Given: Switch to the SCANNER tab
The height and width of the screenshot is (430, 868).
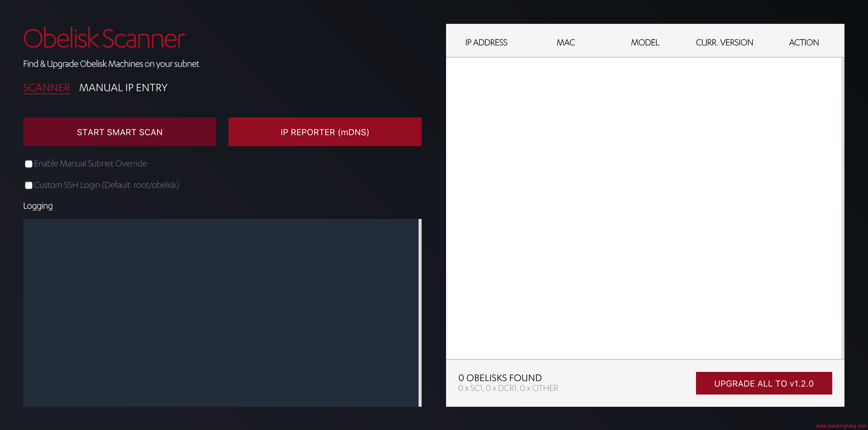Looking at the screenshot, I should (x=46, y=88).
